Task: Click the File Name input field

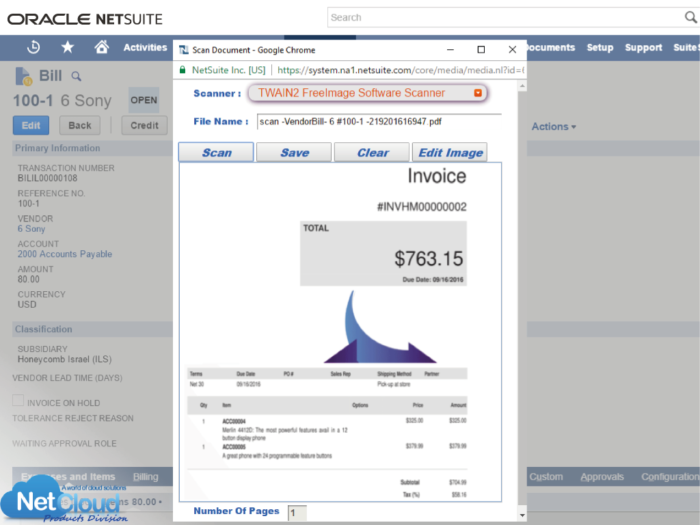Action: pyautogui.click(x=379, y=121)
